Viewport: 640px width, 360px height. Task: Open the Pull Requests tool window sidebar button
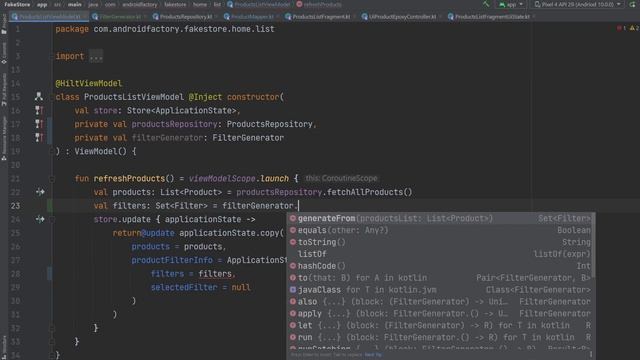(x=4, y=90)
